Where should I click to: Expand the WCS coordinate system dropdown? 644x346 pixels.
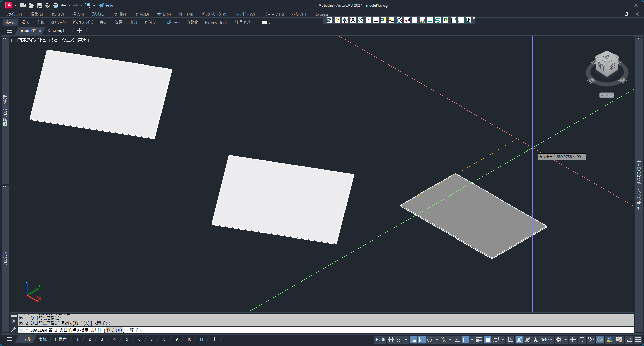point(607,95)
